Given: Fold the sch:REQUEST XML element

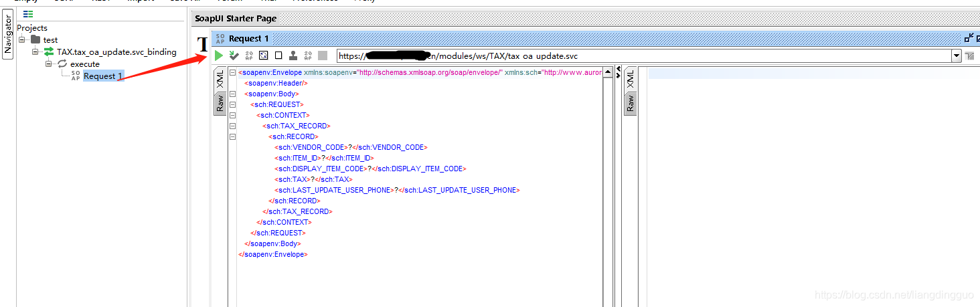Looking at the screenshot, I should click(x=232, y=104).
